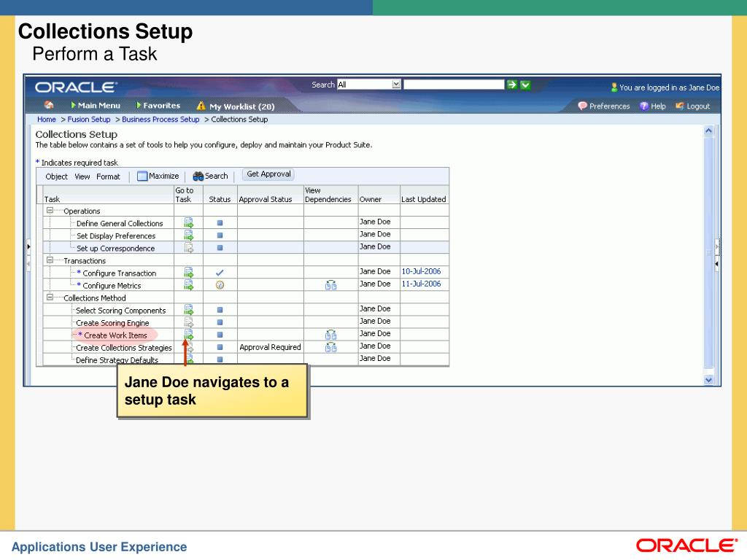Select the Define Strategy Defaults task
The width and height of the screenshot is (747, 560).
117,360
